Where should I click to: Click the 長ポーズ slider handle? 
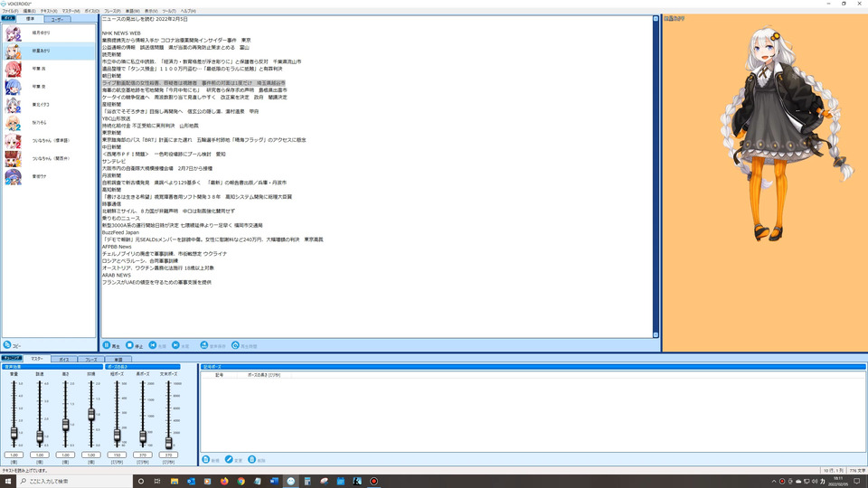pyautogui.click(x=143, y=436)
